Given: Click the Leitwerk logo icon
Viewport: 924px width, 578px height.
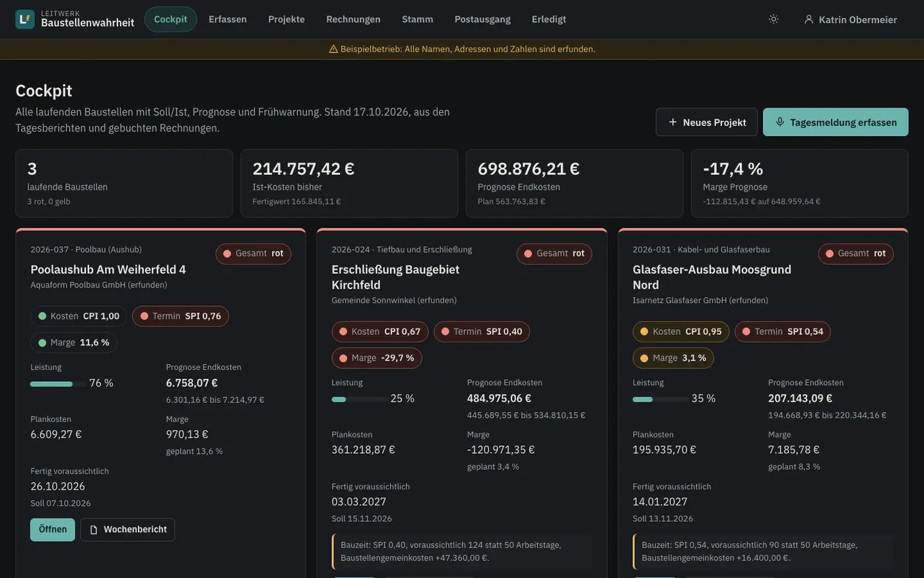Looking at the screenshot, I should pos(25,19).
